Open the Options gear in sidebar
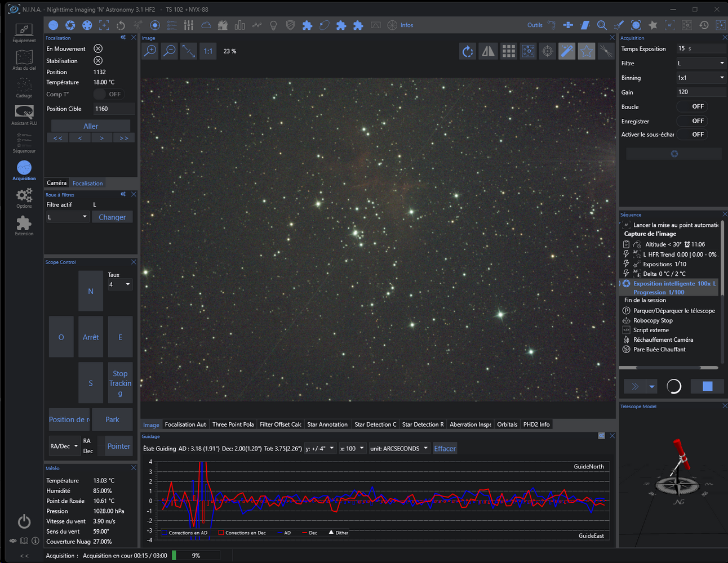This screenshot has height=563, width=728. (24, 198)
